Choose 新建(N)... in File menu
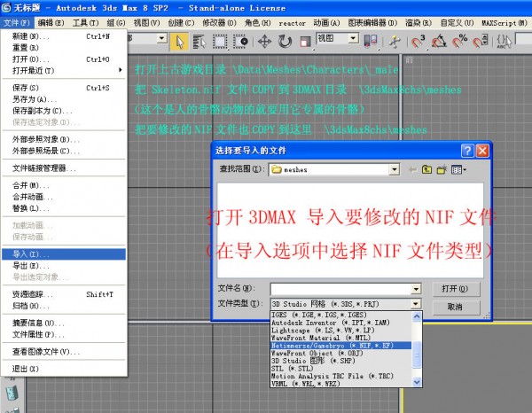 click(x=64, y=36)
